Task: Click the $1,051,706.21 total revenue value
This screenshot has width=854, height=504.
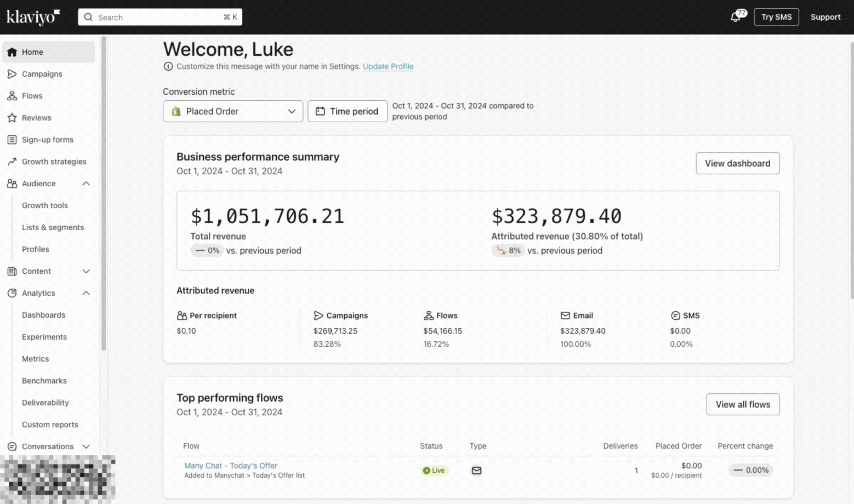Action: pos(267,216)
